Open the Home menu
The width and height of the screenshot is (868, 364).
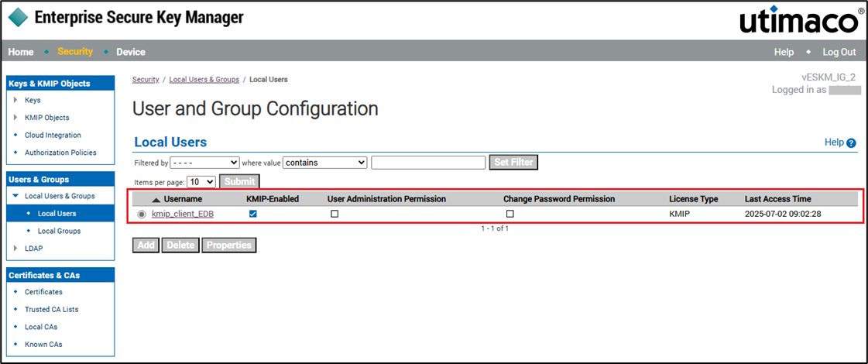[x=21, y=52]
